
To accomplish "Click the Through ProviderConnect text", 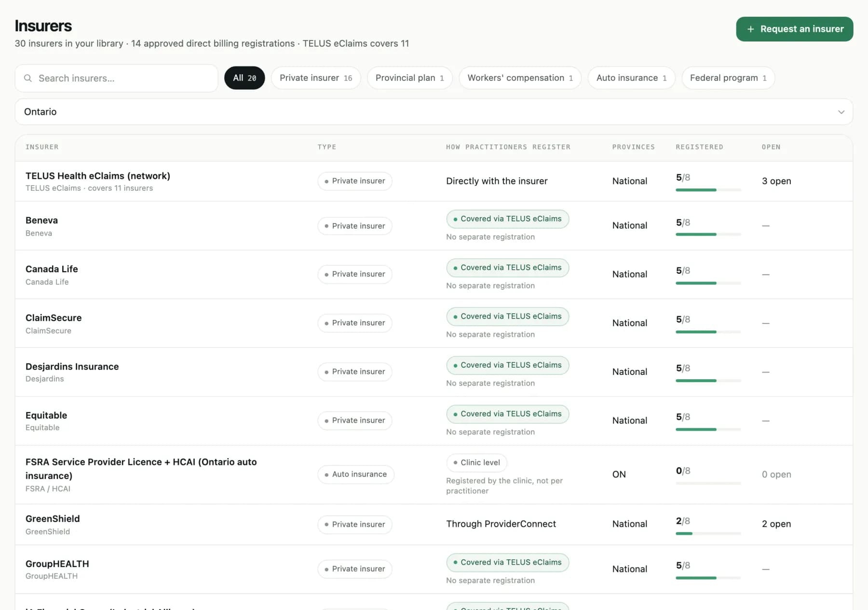I will (501, 524).
